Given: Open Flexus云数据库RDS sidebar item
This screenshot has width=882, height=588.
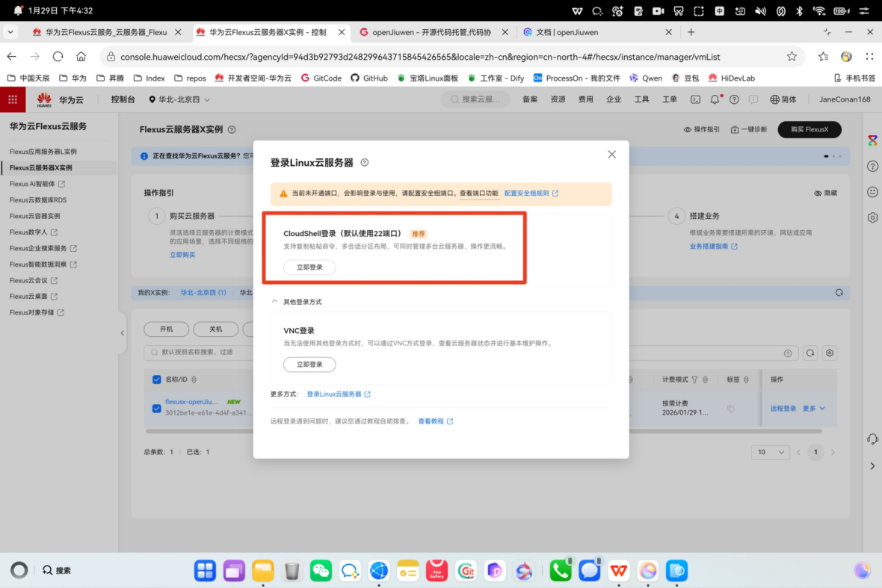Looking at the screenshot, I should (x=37, y=200).
